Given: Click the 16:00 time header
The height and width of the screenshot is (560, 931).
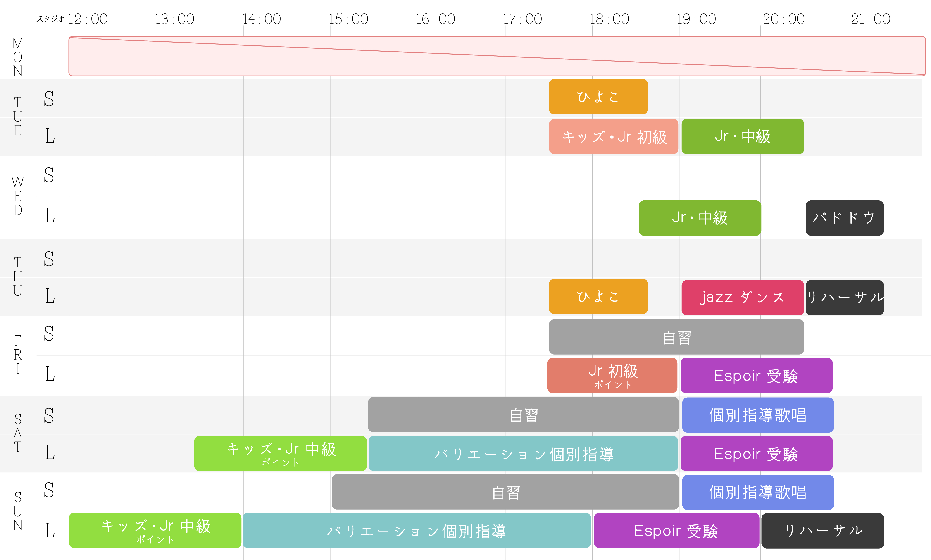Looking at the screenshot, I should pos(436,19).
